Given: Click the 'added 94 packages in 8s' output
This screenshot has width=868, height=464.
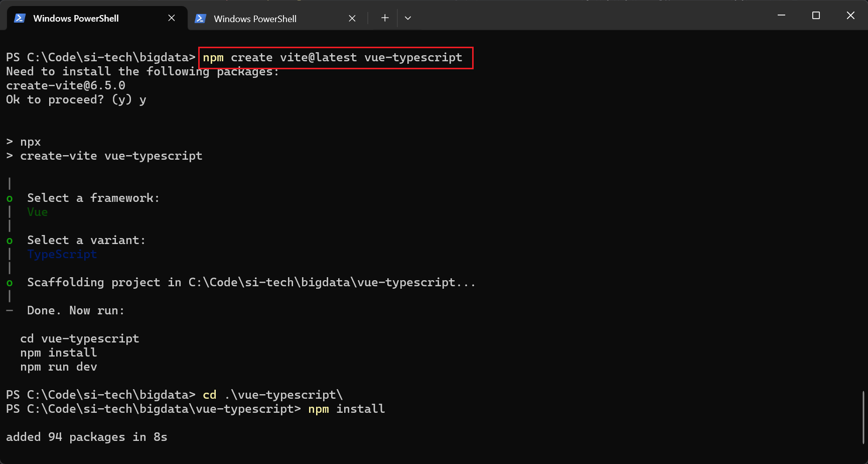Looking at the screenshot, I should [x=86, y=437].
